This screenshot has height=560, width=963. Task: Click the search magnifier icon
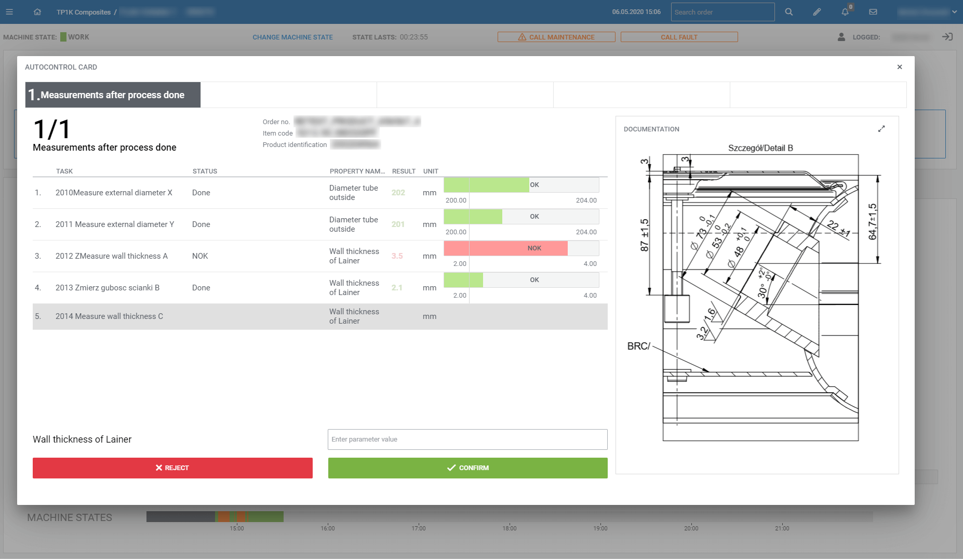pyautogui.click(x=788, y=12)
